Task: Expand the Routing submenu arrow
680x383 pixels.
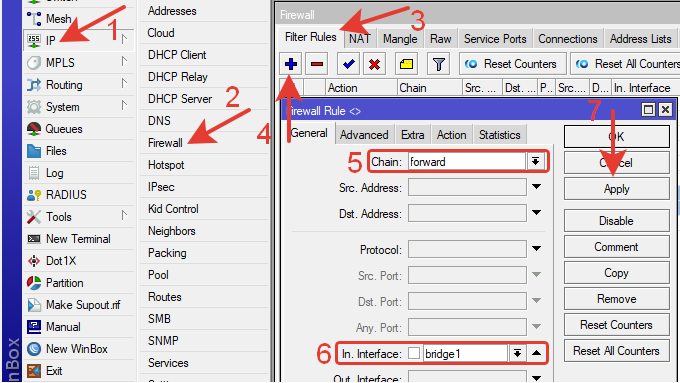Action: [124, 83]
